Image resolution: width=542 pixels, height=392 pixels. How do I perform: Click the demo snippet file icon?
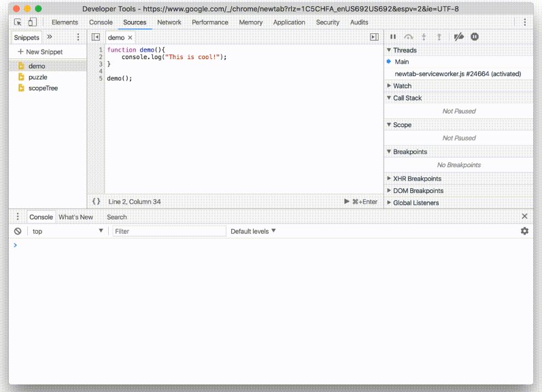click(21, 66)
